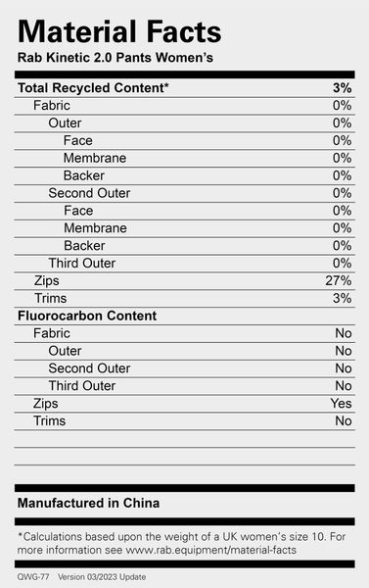Select the QWG-77 code
Screen dimensions: 369x588
[x=33, y=577]
